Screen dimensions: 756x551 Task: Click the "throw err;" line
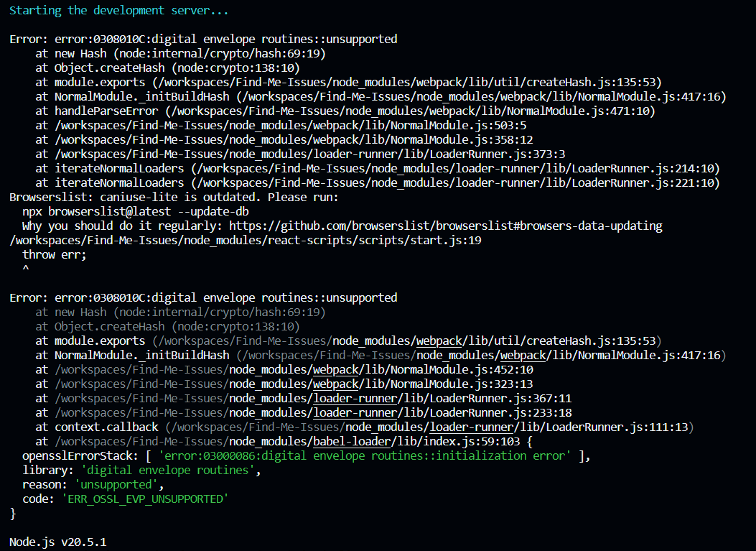tap(55, 255)
